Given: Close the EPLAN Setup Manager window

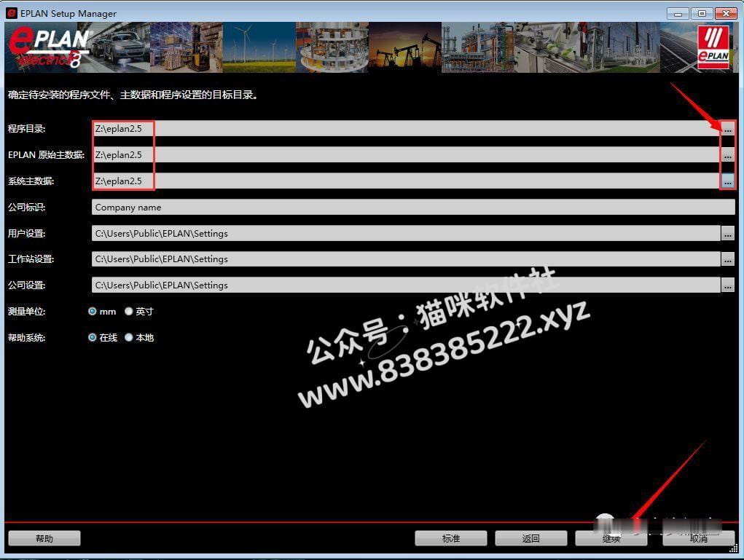Looking at the screenshot, I should coord(726,14).
